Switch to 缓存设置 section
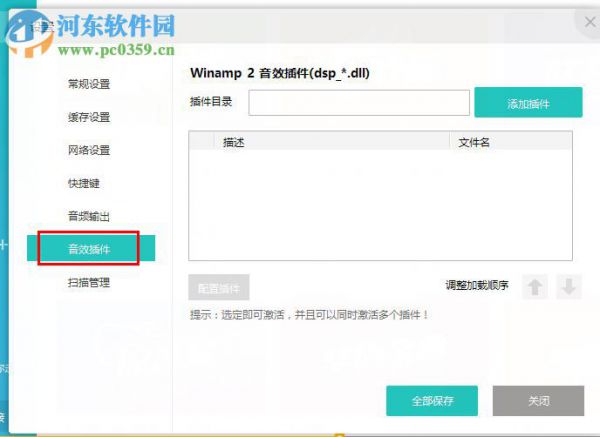This screenshot has width=600, height=437. (89, 117)
